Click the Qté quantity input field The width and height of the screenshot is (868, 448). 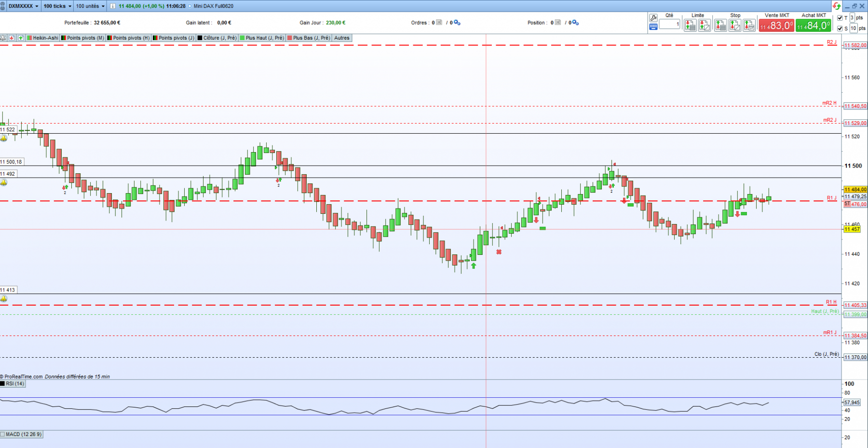669,24
